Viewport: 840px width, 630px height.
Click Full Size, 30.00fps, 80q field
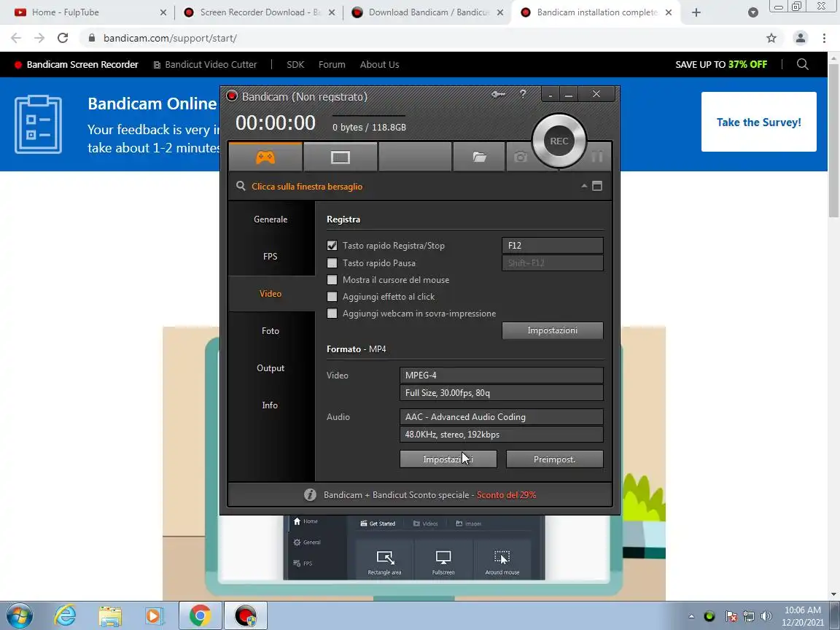(502, 393)
